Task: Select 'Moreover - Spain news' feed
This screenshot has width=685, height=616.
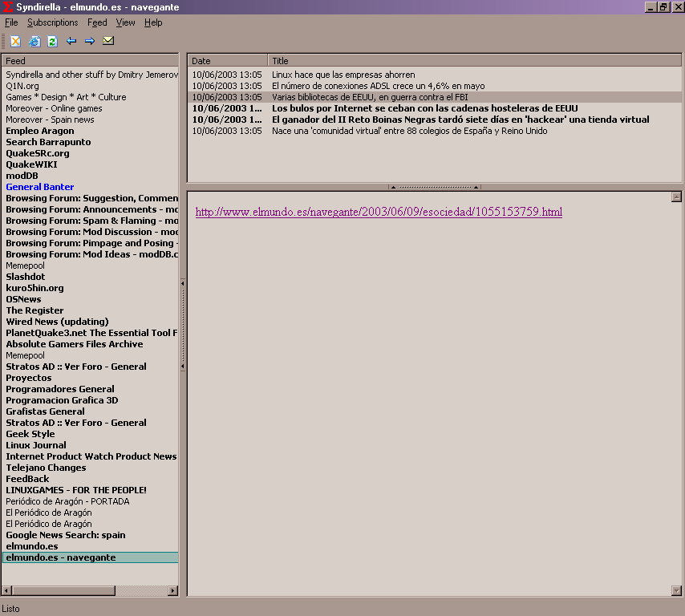Action: [x=91, y=120]
